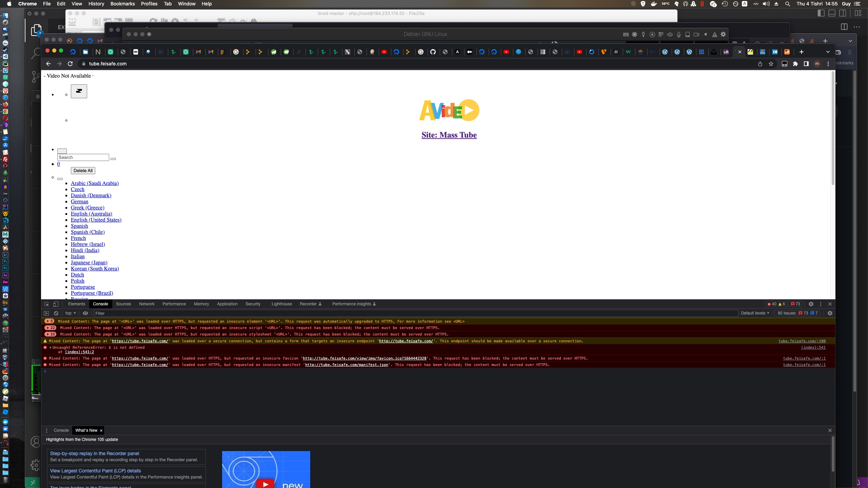Screen dimensions: 868x488
Task: Toggle the device emulation mode in DevTools
Action: [56, 304]
